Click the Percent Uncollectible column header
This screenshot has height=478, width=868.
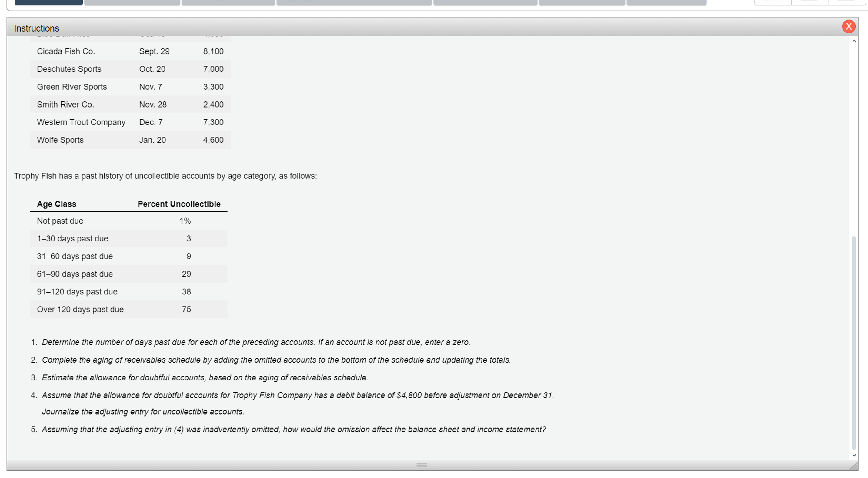[x=179, y=204]
